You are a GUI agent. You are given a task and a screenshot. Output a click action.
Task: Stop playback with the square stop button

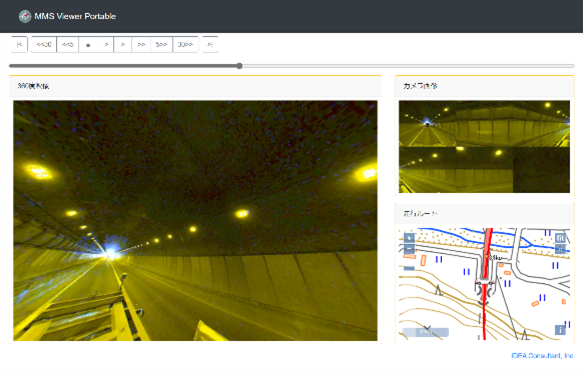(88, 45)
